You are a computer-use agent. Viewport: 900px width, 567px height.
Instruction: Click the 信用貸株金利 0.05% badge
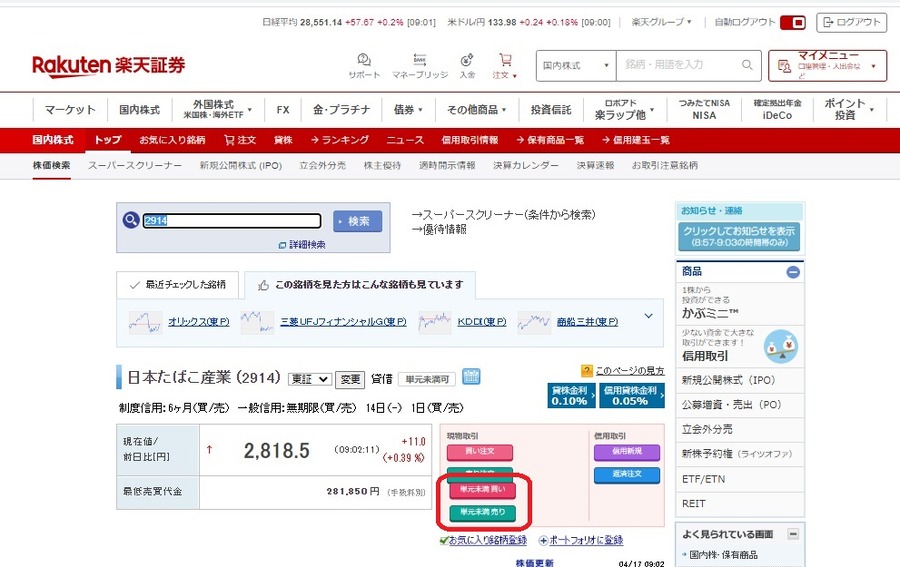coord(631,395)
